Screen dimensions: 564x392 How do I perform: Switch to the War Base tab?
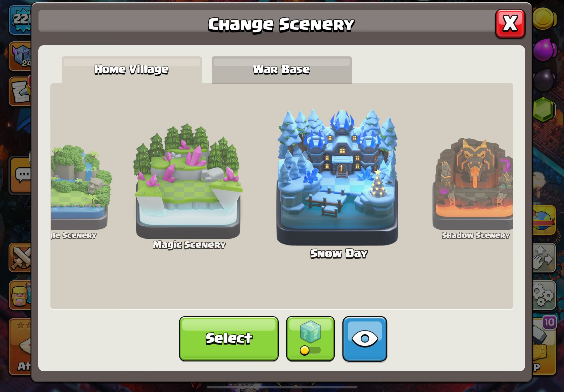click(282, 70)
